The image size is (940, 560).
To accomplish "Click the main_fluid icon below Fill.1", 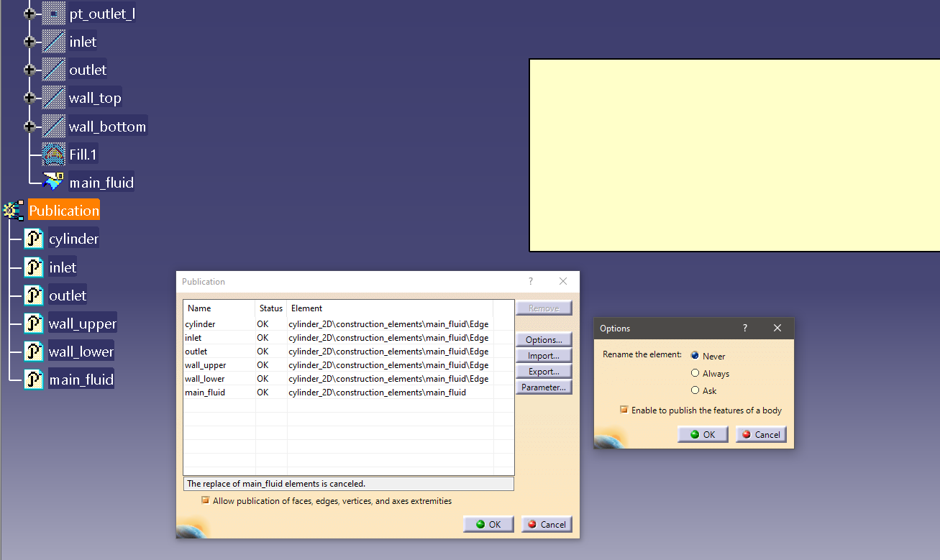I will pos(53,183).
